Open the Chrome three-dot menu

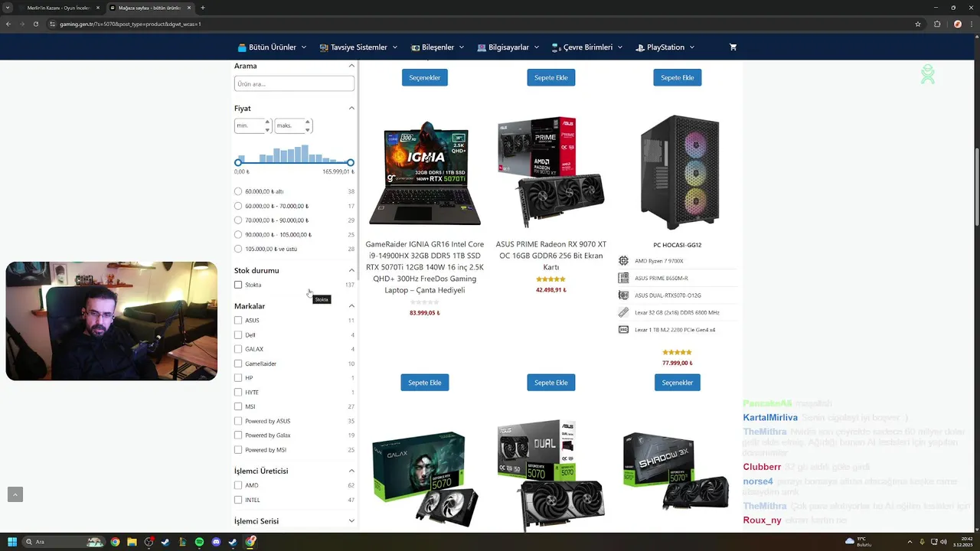click(x=971, y=24)
